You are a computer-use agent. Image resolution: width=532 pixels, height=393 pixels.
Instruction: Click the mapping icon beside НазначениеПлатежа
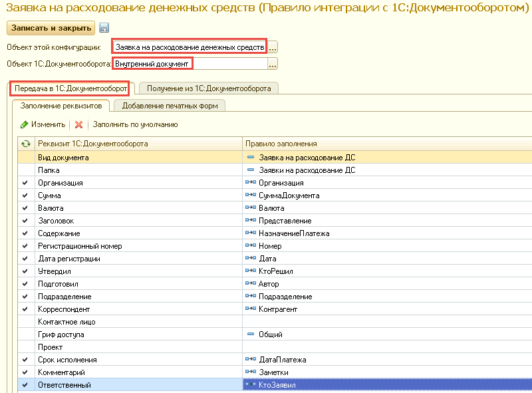click(251, 233)
